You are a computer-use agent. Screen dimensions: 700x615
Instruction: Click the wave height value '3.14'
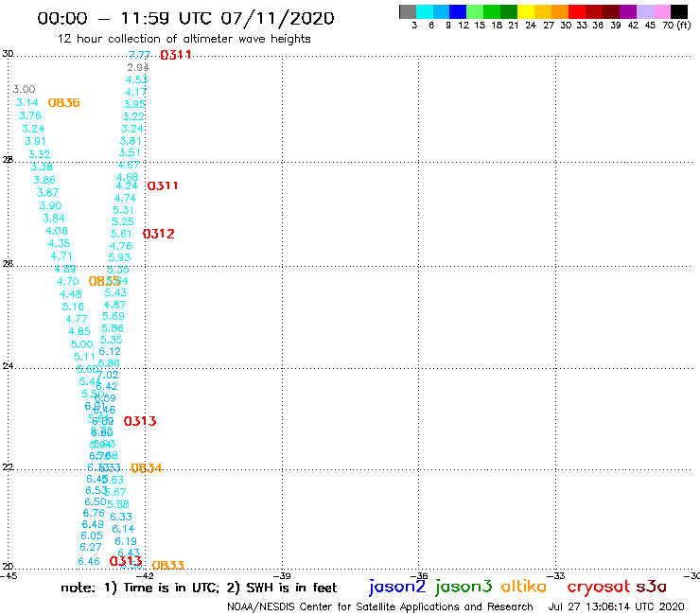point(27,102)
